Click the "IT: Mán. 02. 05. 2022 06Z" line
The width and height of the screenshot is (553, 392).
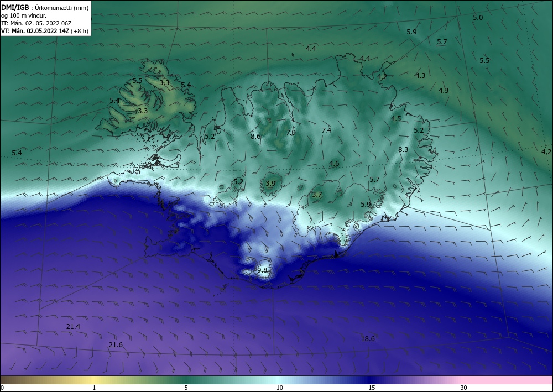coord(36,23)
